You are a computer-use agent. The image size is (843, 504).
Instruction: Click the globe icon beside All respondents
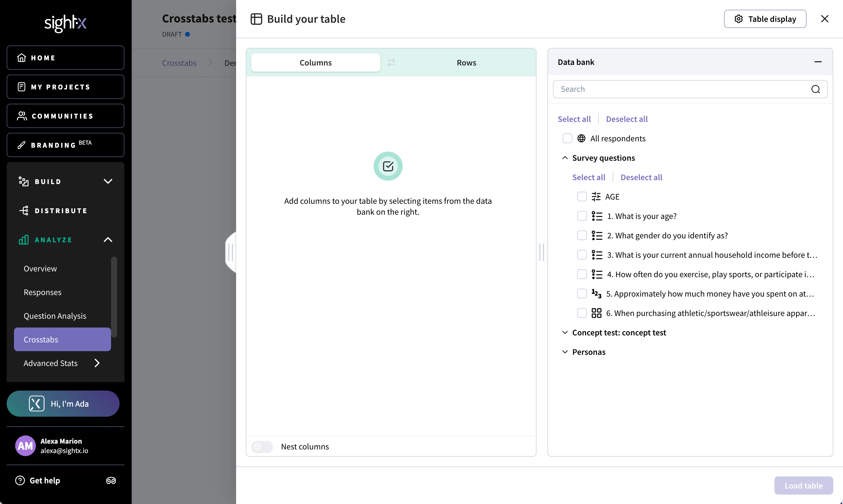pos(581,139)
